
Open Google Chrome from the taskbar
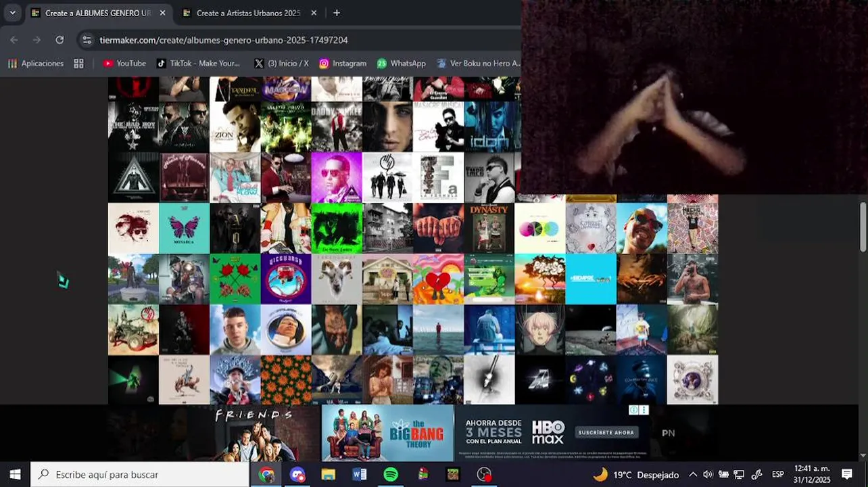(x=266, y=474)
